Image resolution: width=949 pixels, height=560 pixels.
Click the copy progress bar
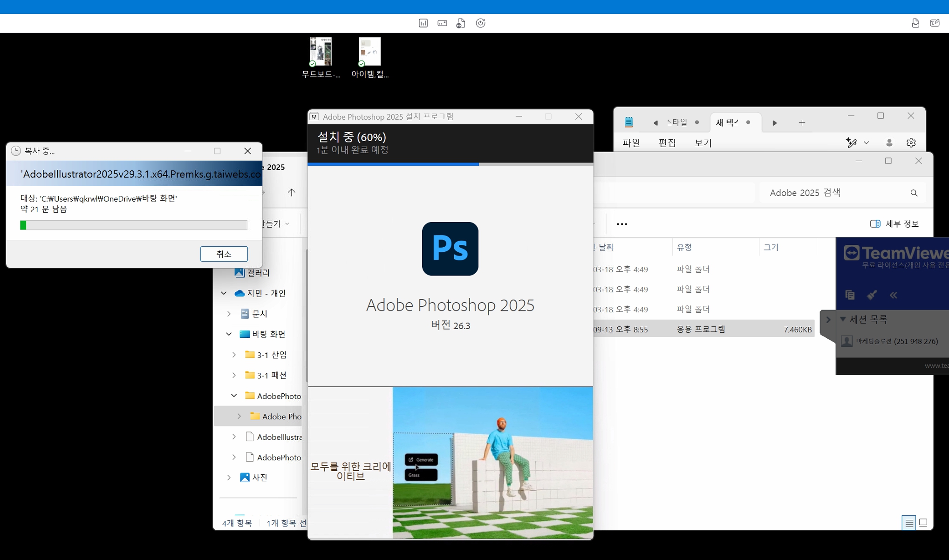134,225
